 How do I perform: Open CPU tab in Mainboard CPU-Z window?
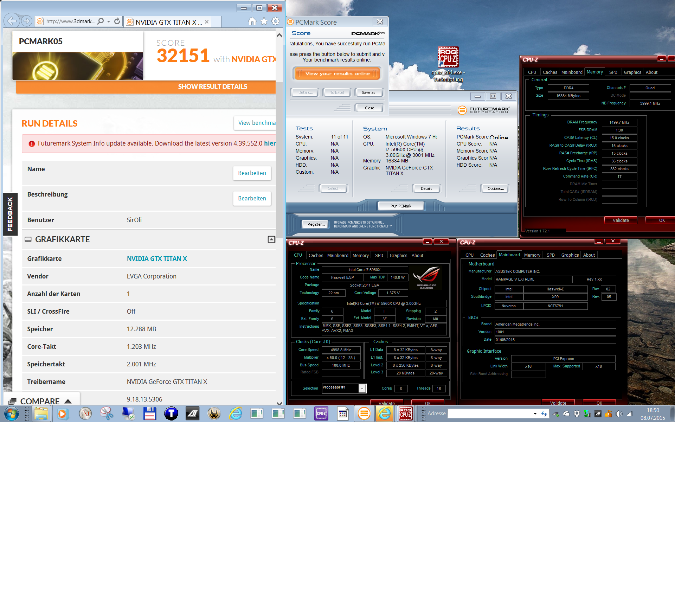click(x=469, y=255)
